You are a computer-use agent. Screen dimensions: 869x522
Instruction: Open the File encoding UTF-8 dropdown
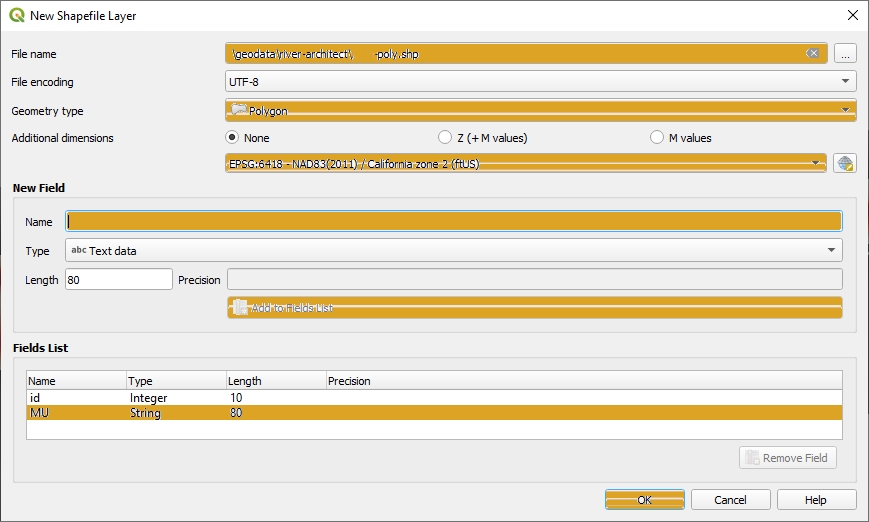tap(540, 81)
